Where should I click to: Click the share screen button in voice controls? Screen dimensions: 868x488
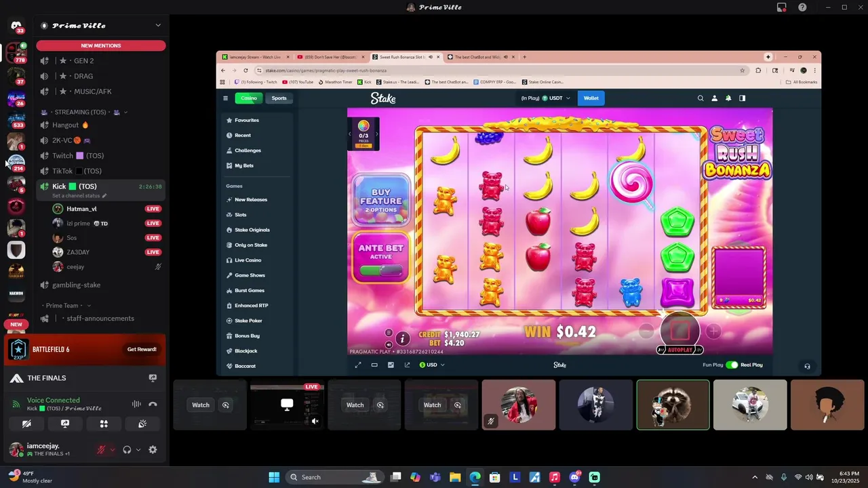[x=65, y=424]
